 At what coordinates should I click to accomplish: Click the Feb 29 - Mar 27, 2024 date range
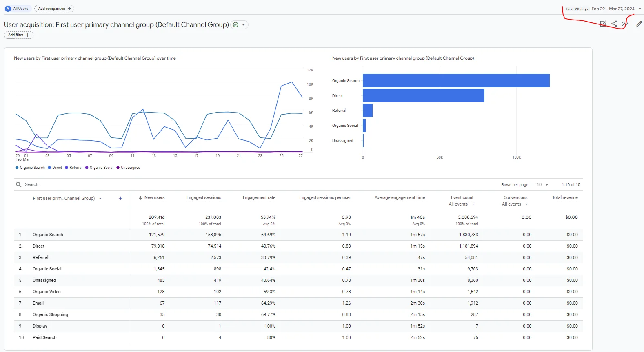(x=613, y=9)
